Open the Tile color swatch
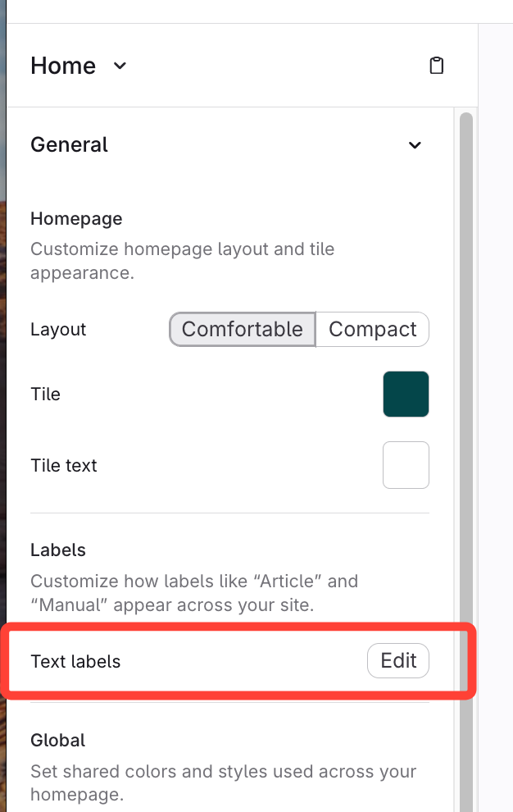Image resolution: width=513 pixels, height=812 pixels. click(406, 395)
